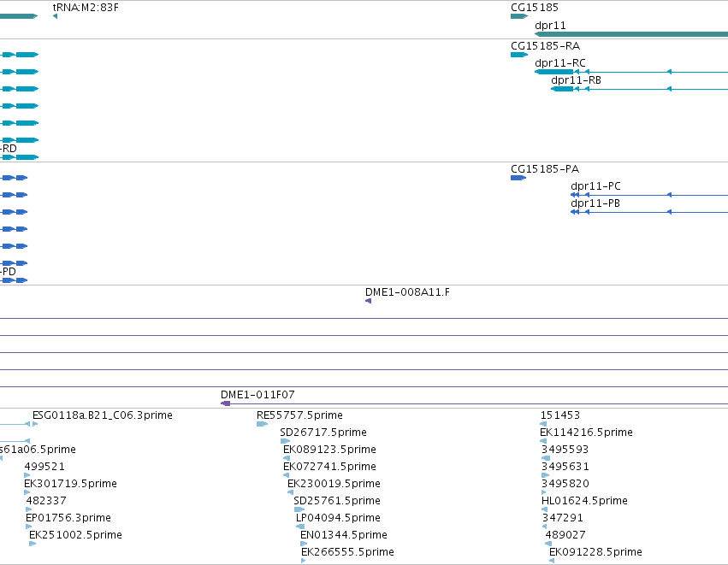
Task: Select the 489027 feature label
Action: tap(565, 535)
